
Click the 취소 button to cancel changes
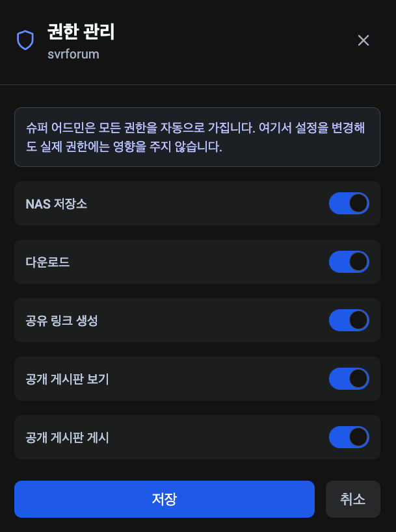(x=353, y=499)
